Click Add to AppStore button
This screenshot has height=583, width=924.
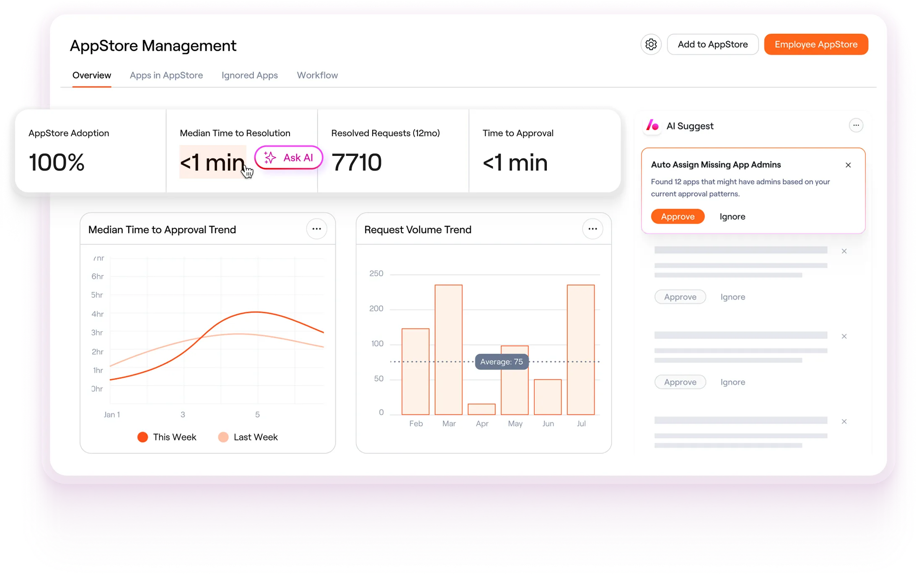coord(712,44)
